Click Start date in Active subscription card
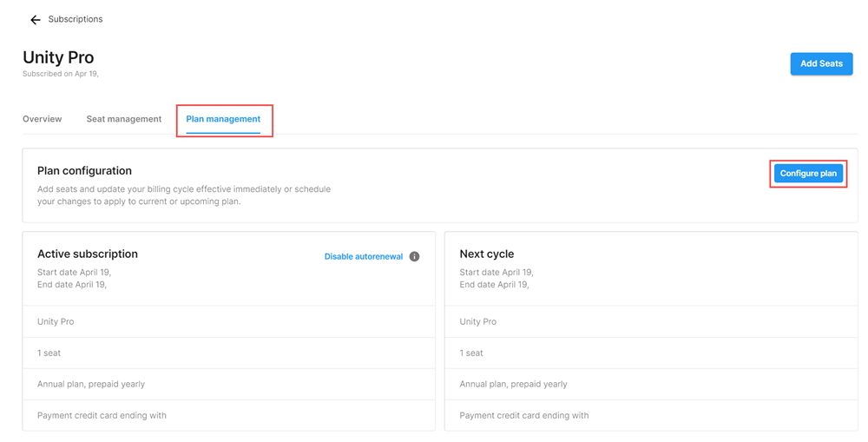Viewport: 868px width, 442px height. tap(74, 273)
